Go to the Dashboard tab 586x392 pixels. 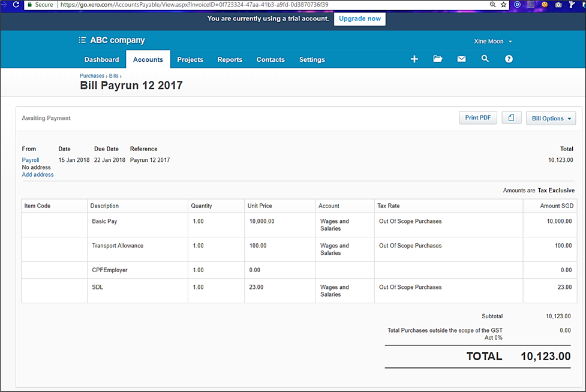coord(101,59)
